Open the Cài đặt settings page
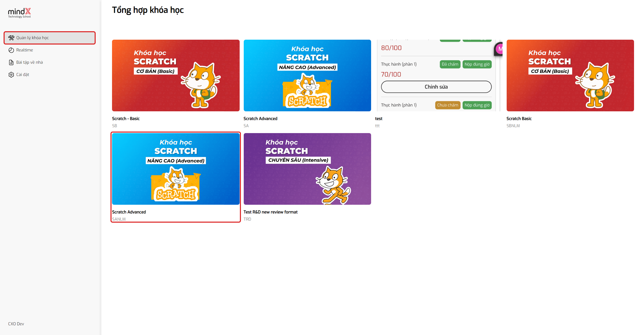 coord(23,75)
